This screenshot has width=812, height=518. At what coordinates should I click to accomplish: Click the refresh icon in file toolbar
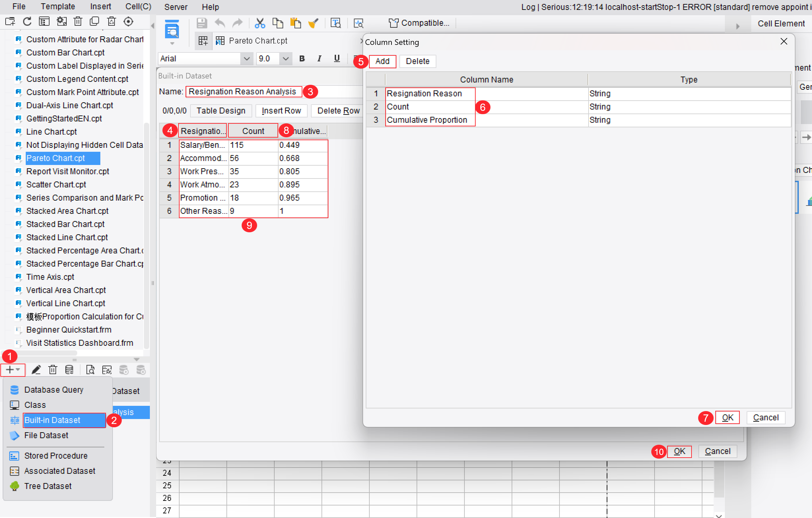click(27, 22)
